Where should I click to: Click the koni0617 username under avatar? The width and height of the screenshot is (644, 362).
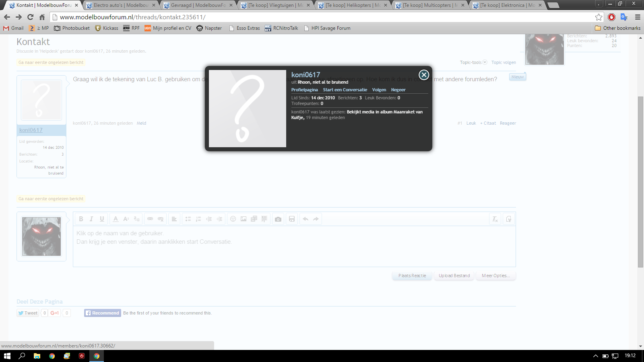click(x=31, y=130)
